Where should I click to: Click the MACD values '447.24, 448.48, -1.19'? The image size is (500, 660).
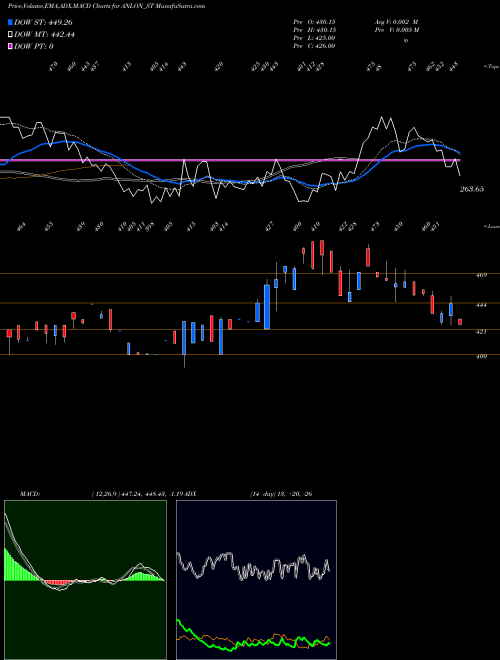click(154, 494)
